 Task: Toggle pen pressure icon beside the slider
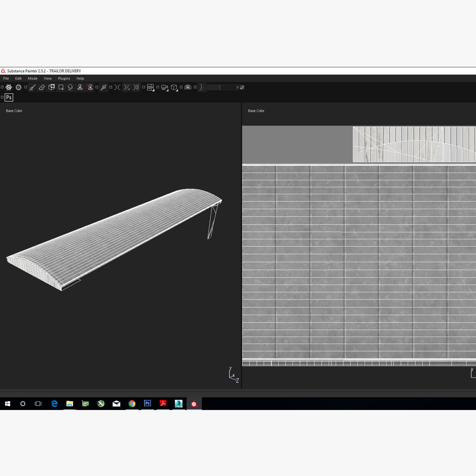(242, 87)
